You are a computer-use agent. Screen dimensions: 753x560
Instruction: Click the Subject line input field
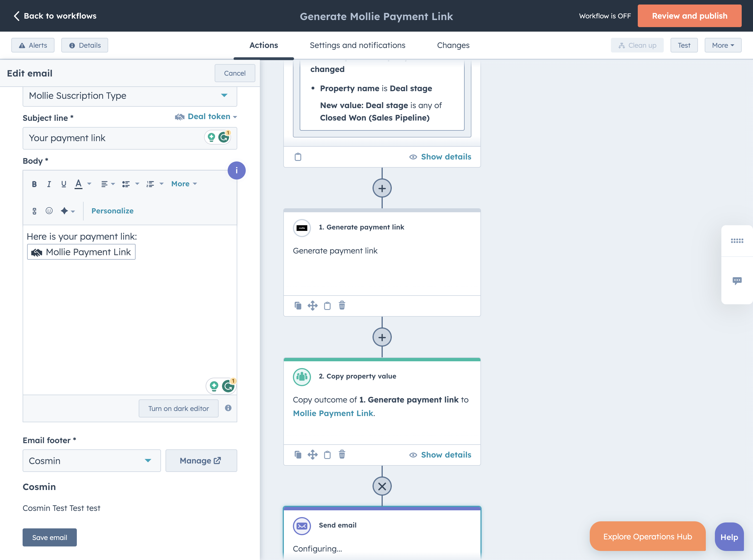pos(130,138)
